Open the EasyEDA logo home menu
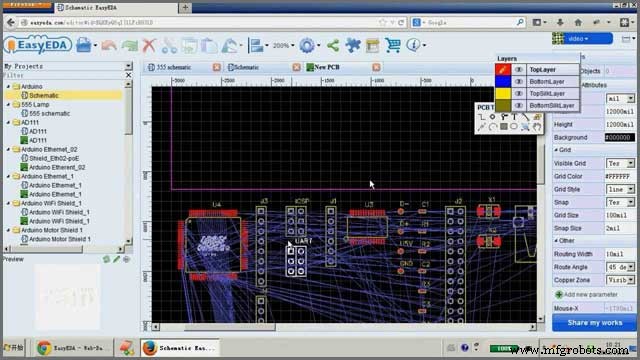640x360 pixels. pos(38,45)
